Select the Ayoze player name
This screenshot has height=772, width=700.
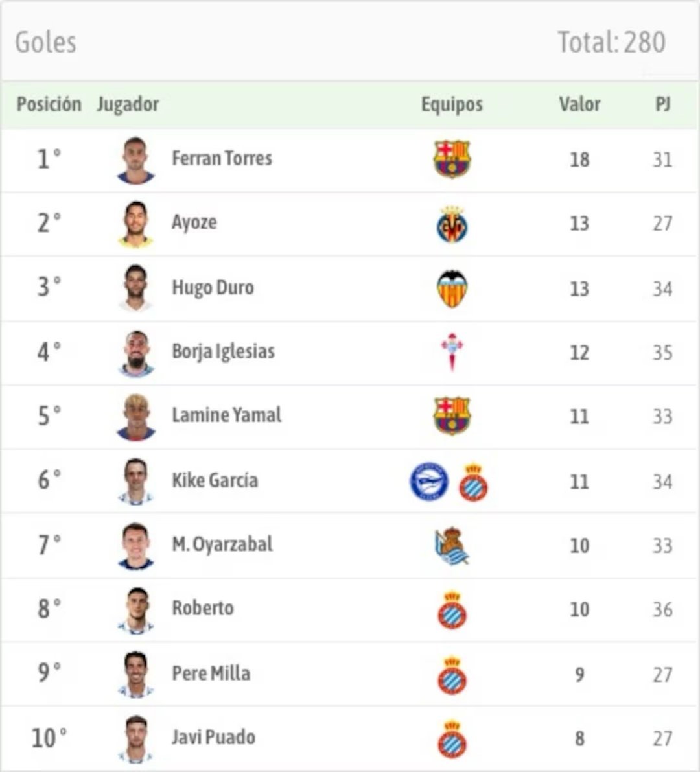194,222
